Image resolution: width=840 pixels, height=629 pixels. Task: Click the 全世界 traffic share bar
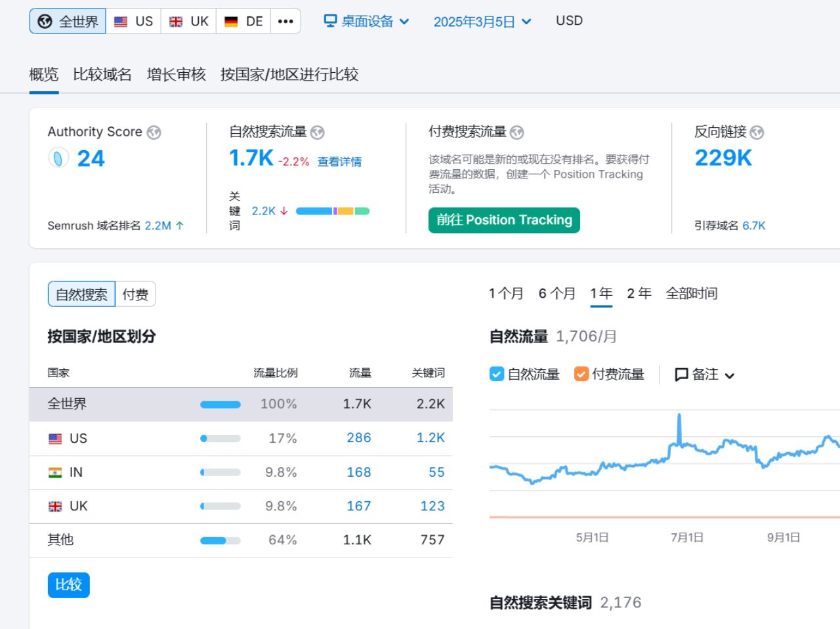[220, 405]
